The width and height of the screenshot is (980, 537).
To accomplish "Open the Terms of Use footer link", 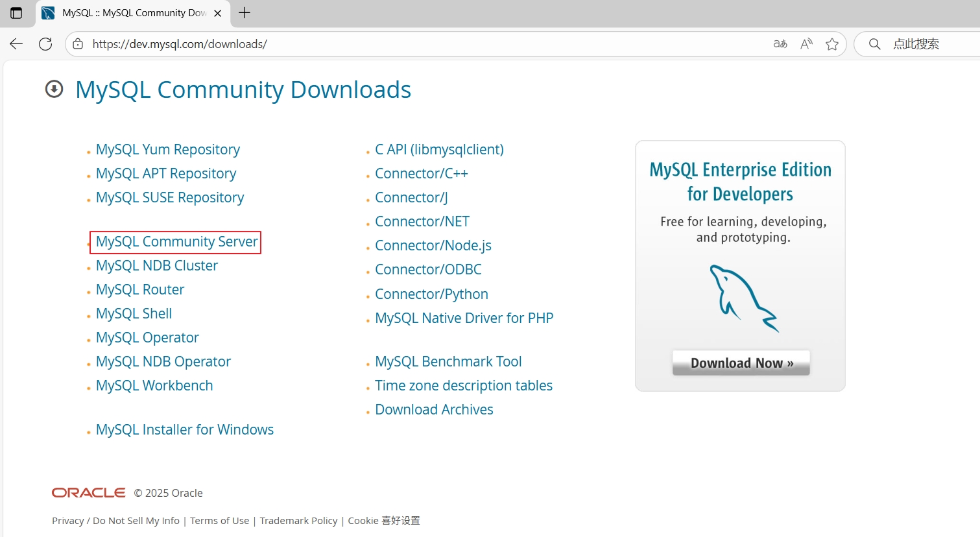I will point(219,521).
